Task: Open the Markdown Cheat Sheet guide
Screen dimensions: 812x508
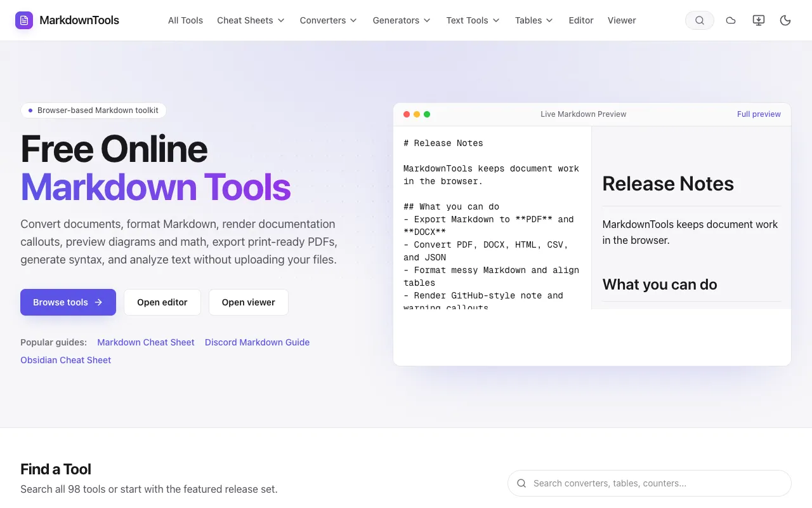Action: (146, 342)
